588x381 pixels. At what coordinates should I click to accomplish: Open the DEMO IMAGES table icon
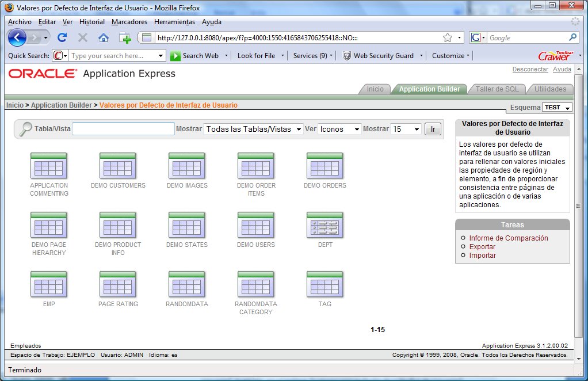tap(187, 166)
